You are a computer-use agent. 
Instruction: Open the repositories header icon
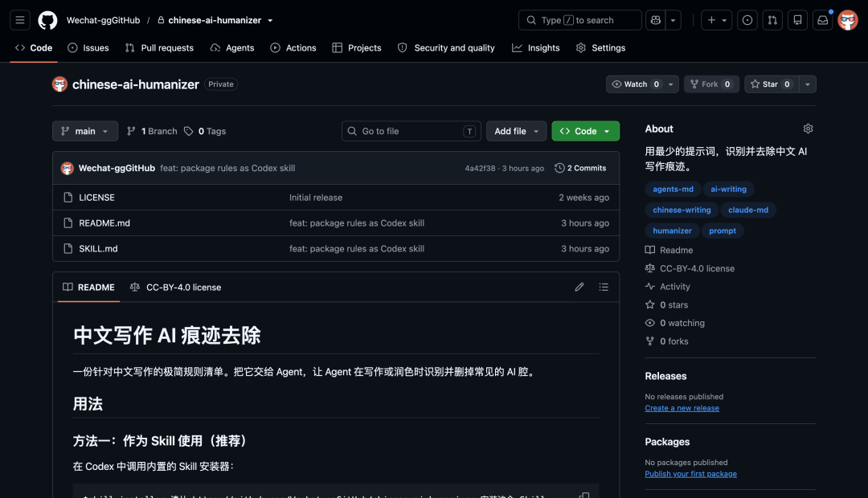coord(798,20)
